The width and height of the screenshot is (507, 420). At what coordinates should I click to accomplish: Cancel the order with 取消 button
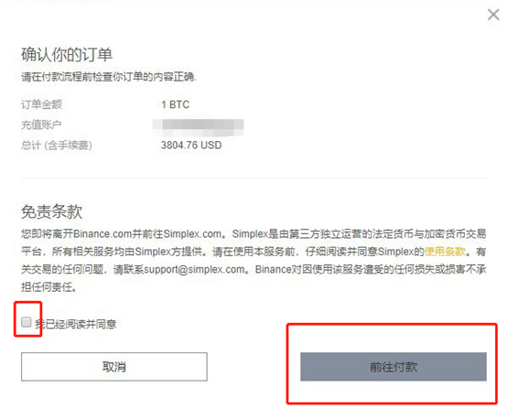tap(114, 367)
